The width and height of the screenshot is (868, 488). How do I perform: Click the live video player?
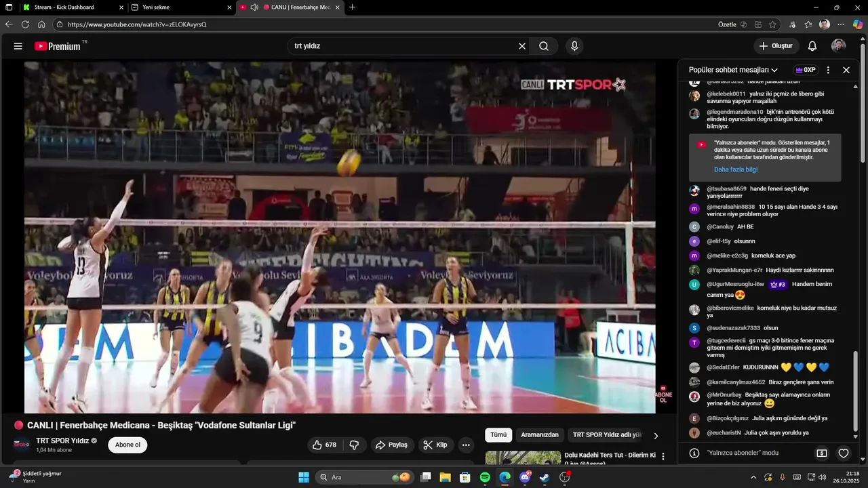[x=340, y=237]
